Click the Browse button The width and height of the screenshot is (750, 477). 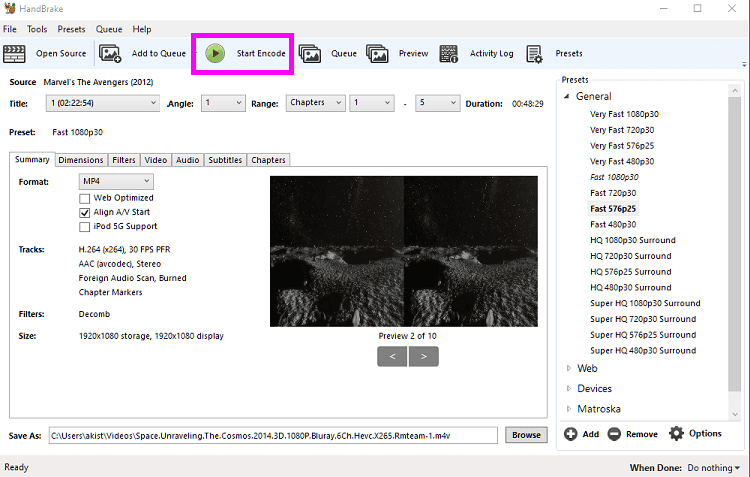pyautogui.click(x=526, y=435)
